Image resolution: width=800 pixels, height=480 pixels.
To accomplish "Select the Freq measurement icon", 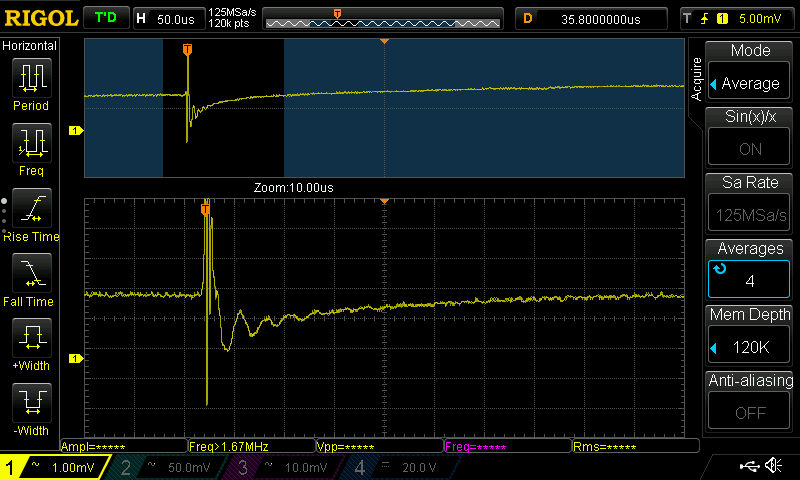I will (32, 143).
